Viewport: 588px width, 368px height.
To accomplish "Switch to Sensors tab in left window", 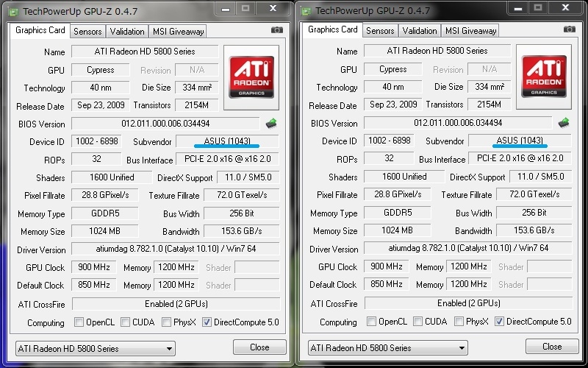I will 87,32.
